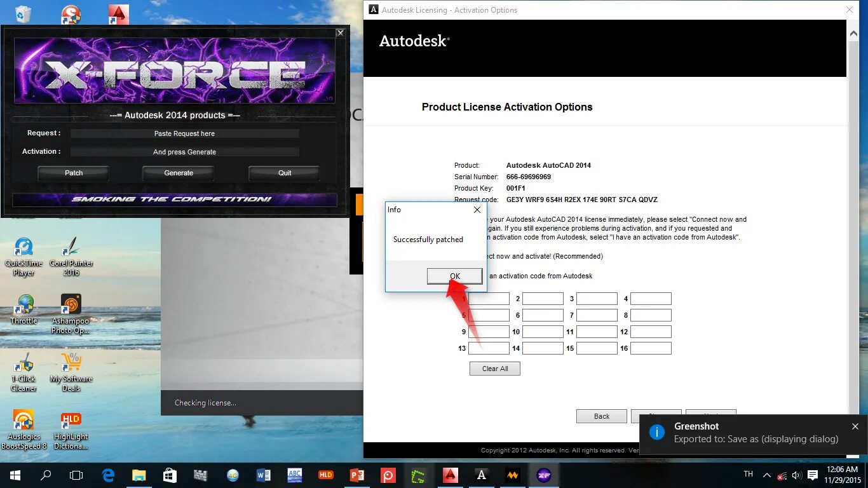The image size is (868, 488).
Task: Switch the TH input language indicator
Action: 748,475
